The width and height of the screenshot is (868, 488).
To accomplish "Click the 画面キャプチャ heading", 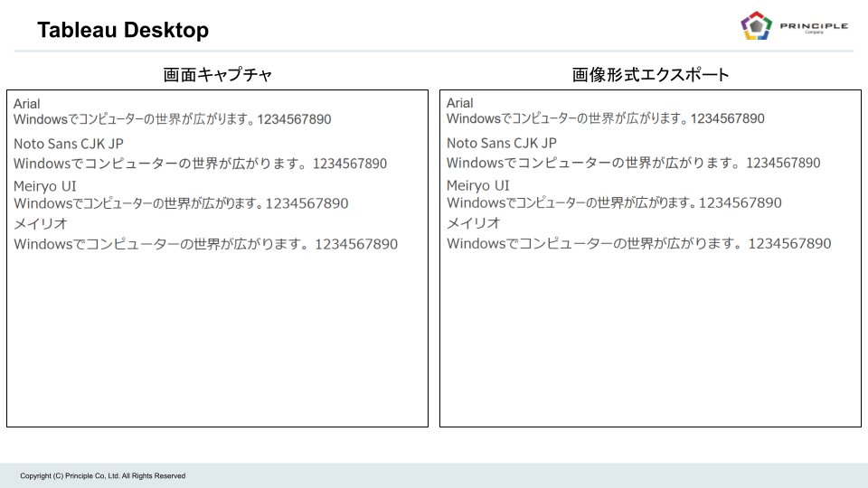I will (218, 75).
